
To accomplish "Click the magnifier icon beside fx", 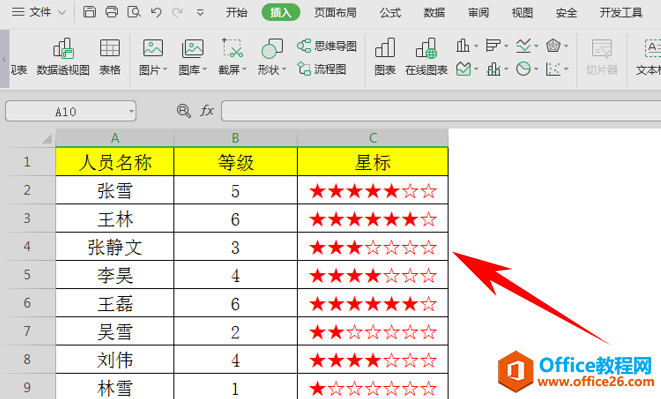I will 183,111.
